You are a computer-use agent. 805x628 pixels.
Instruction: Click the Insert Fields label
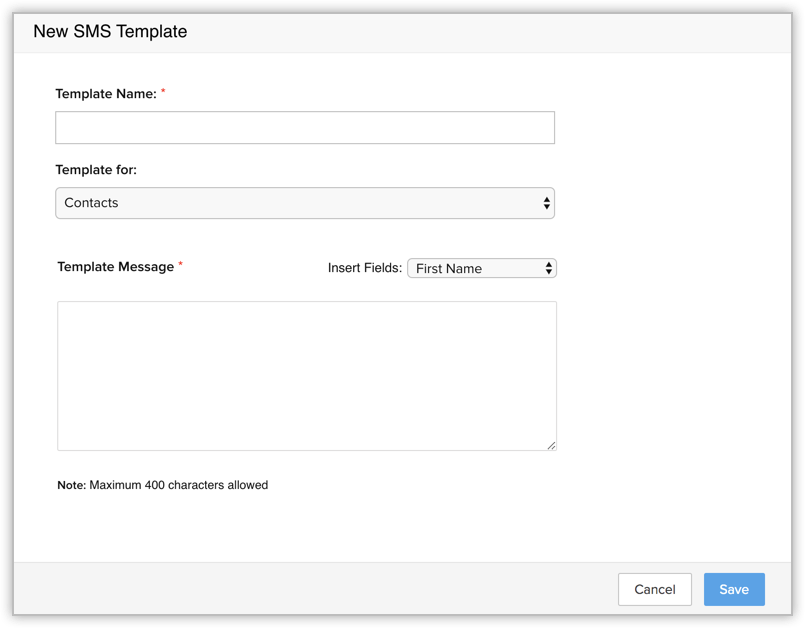pos(365,268)
